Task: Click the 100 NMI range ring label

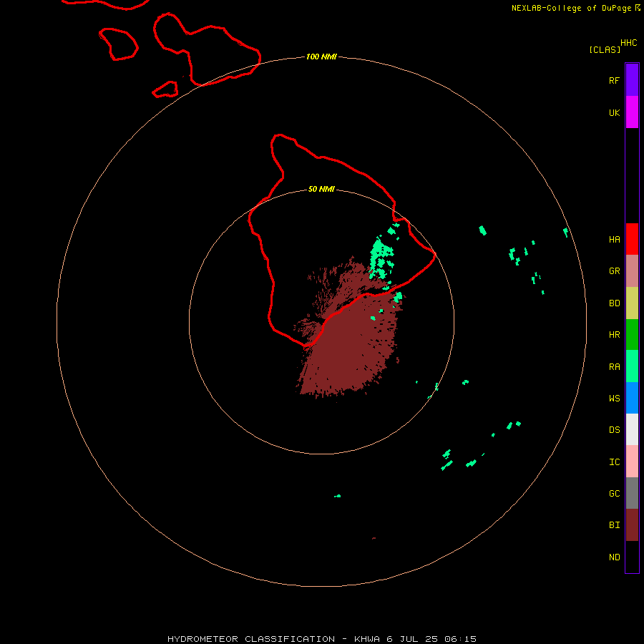Action: pos(321,57)
